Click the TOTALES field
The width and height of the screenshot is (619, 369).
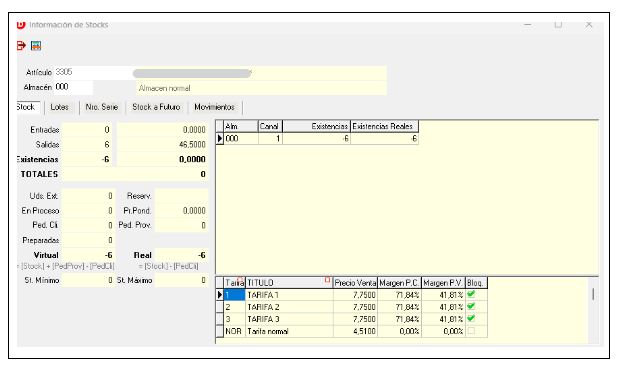[135, 174]
